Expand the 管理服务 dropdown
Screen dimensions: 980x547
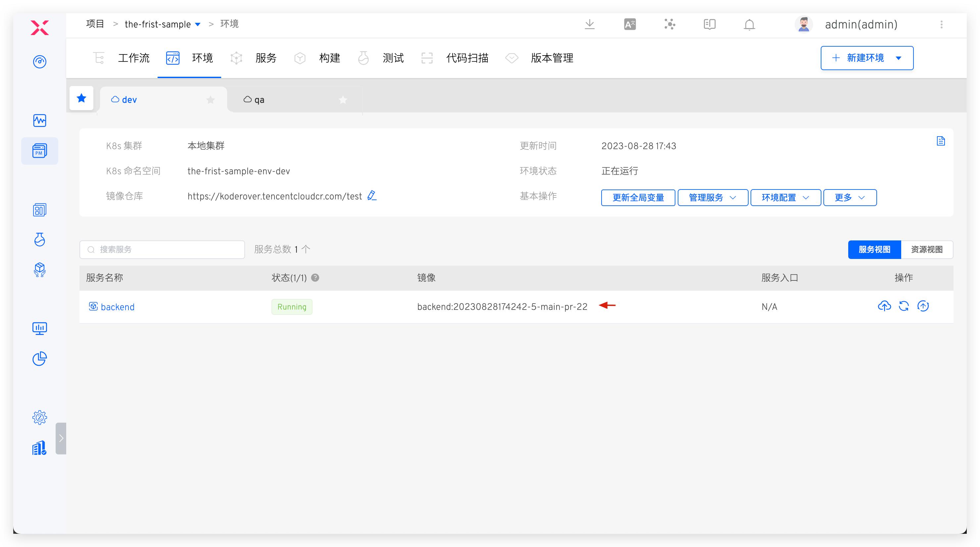pyautogui.click(x=712, y=197)
